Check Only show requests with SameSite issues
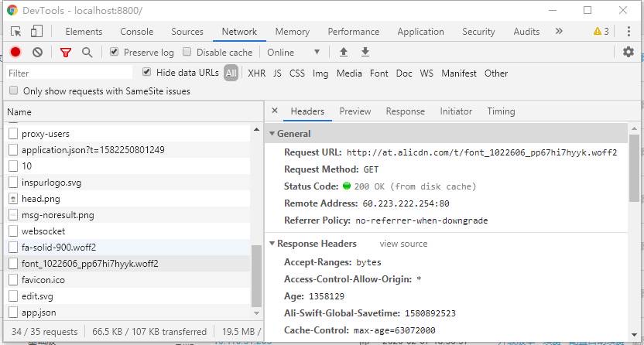The height and width of the screenshot is (345, 644). click(14, 91)
